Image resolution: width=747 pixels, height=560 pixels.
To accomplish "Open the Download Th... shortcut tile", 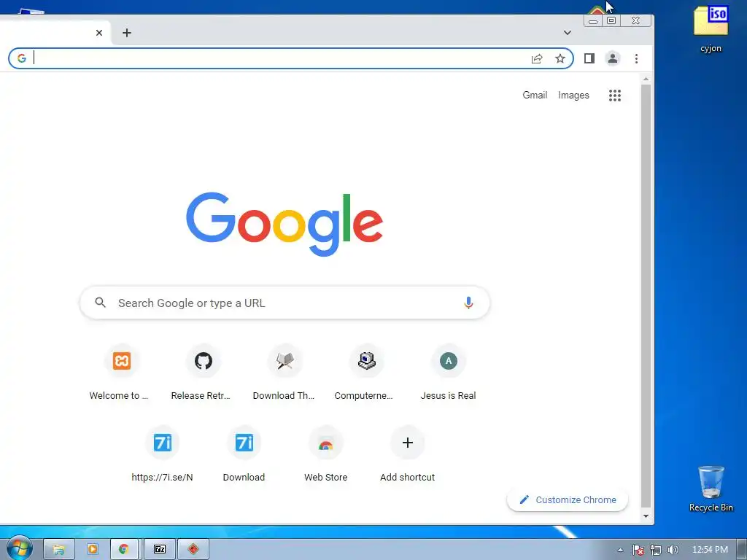I will tap(285, 373).
